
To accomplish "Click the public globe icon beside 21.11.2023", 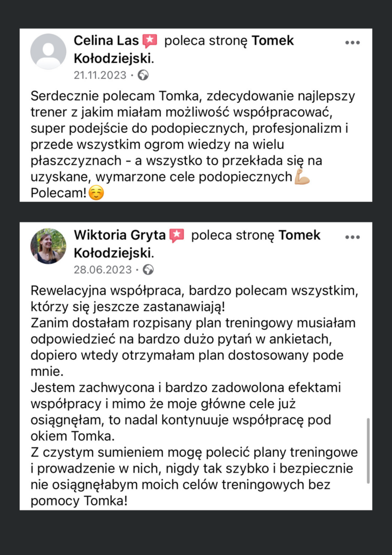I will tap(143, 75).
